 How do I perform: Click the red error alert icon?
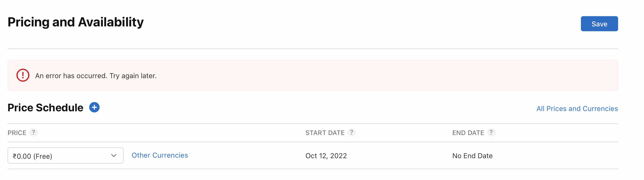[23, 75]
